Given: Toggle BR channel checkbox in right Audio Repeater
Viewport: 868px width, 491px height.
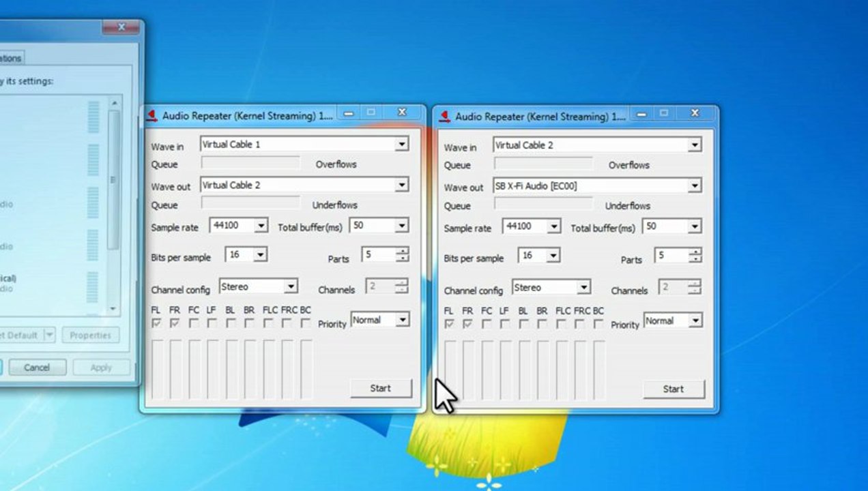Looking at the screenshot, I should [x=542, y=325].
